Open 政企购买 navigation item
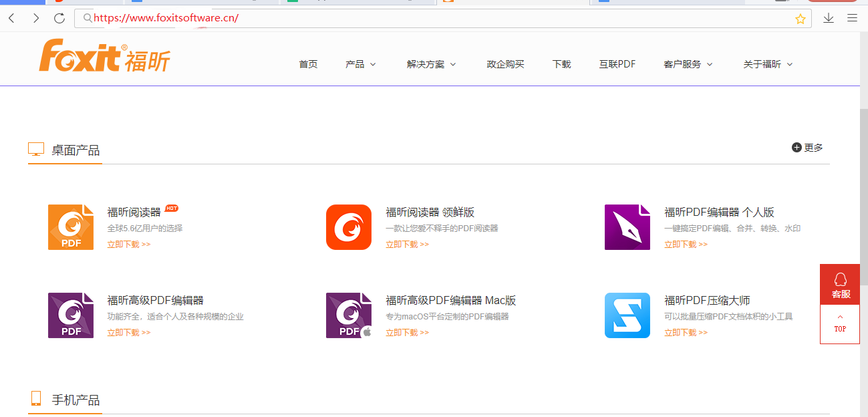Viewport: 868px width, 417px height. pyautogui.click(x=506, y=64)
